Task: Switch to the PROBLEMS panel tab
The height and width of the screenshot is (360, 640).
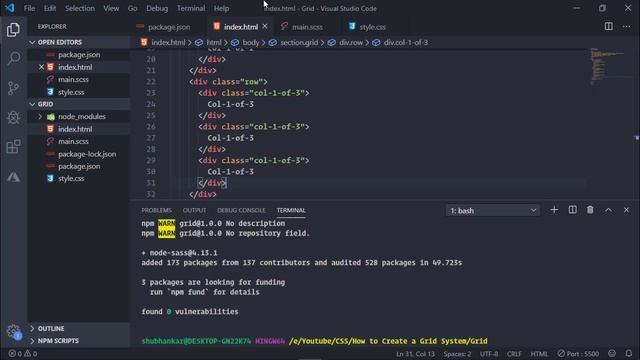Action: pos(156,210)
